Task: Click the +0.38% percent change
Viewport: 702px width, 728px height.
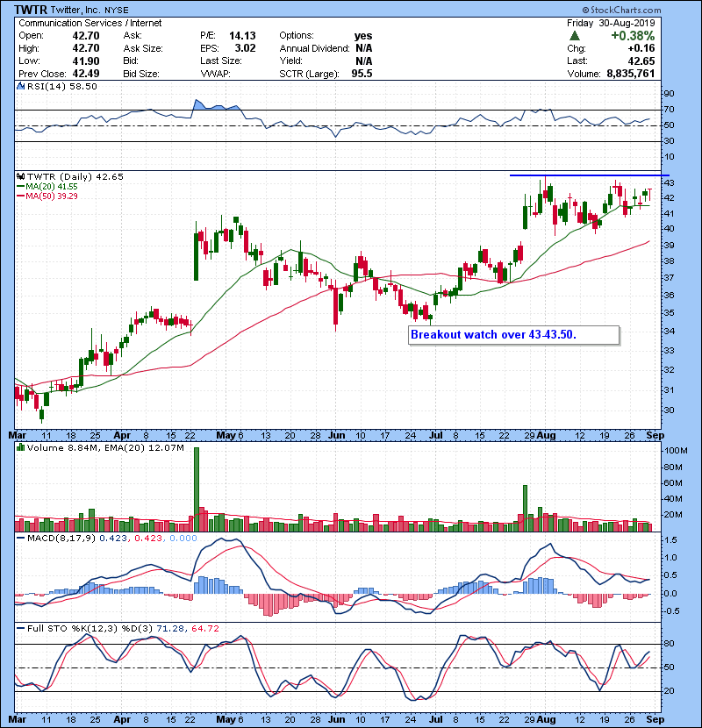Action: coord(633,36)
